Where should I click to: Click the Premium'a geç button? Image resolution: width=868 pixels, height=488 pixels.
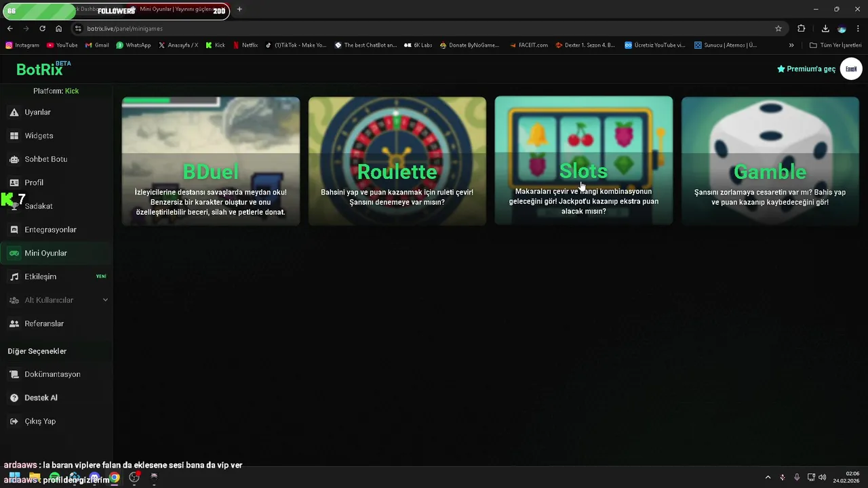(806, 69)
